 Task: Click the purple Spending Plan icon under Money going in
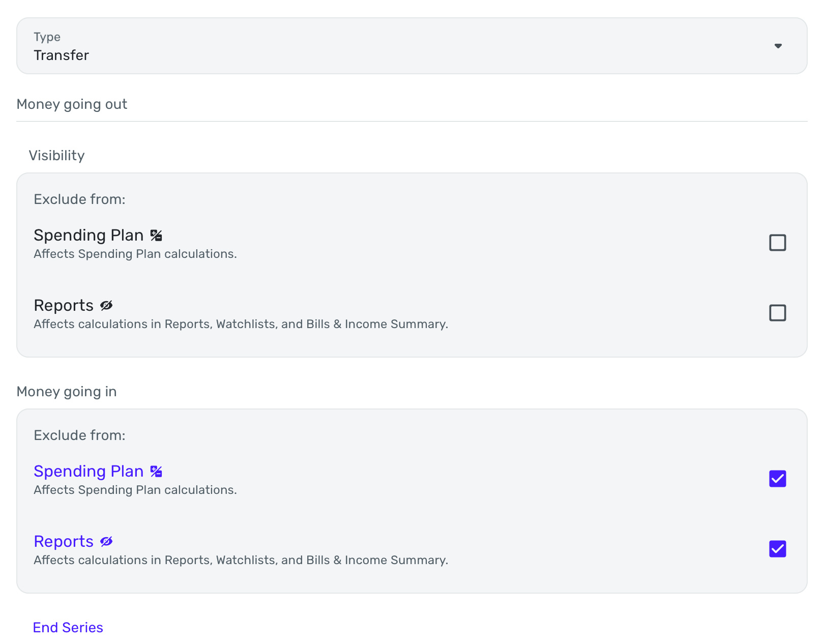pos(156,472)
